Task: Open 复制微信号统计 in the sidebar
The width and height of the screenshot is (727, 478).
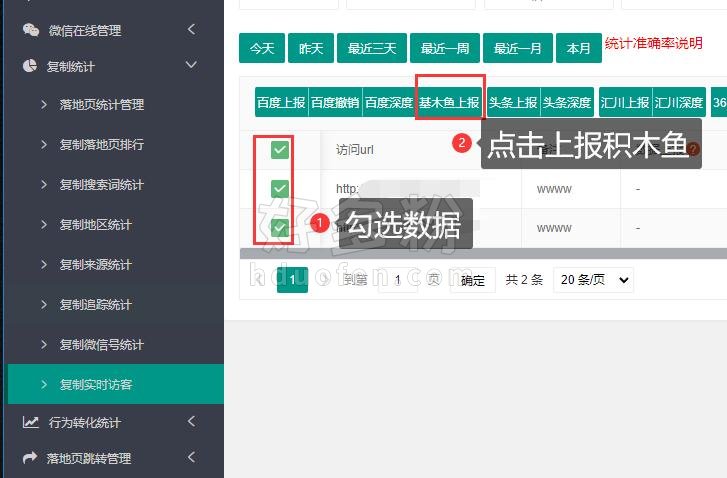Action: [102, 344]
